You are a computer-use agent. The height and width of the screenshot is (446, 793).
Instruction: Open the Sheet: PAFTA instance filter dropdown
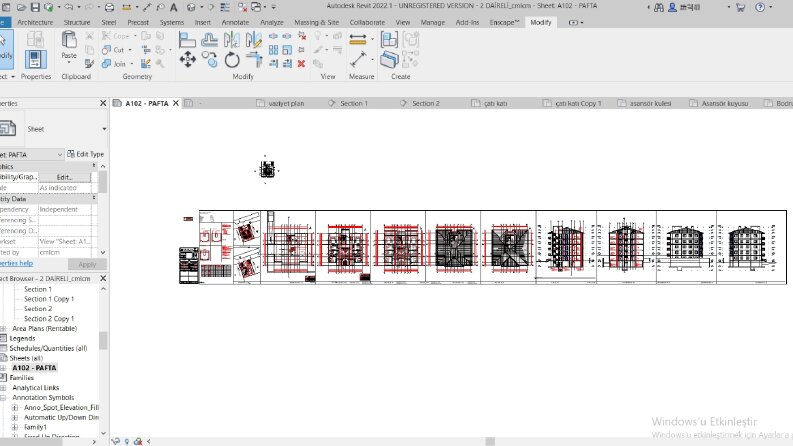[60, 155]
